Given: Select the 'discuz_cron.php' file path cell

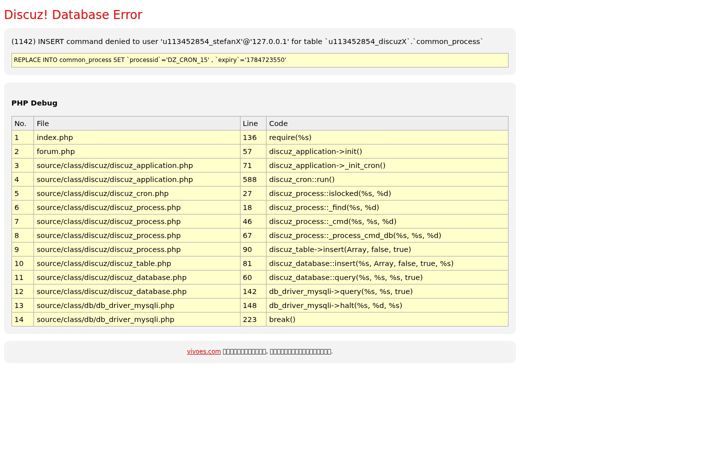Looking at the screenshot, I should [137, 194].
